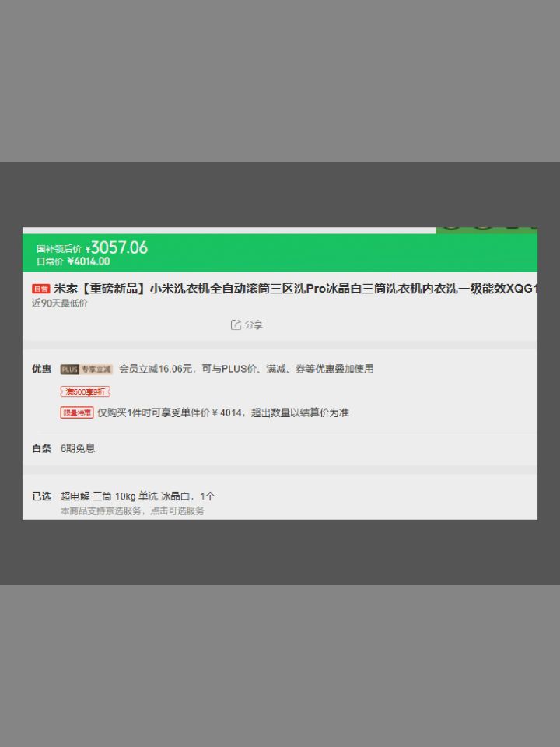This screenshot has width=560, height=747.
Task: Click the 仅购买1件时可享受单件价 promotion line
Action: pos(223,412)
